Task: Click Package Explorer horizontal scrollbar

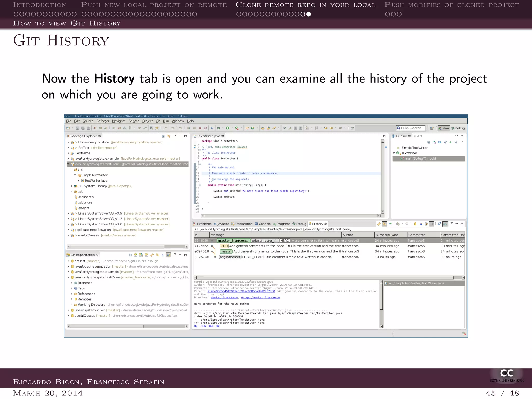Action: point(128,247)
